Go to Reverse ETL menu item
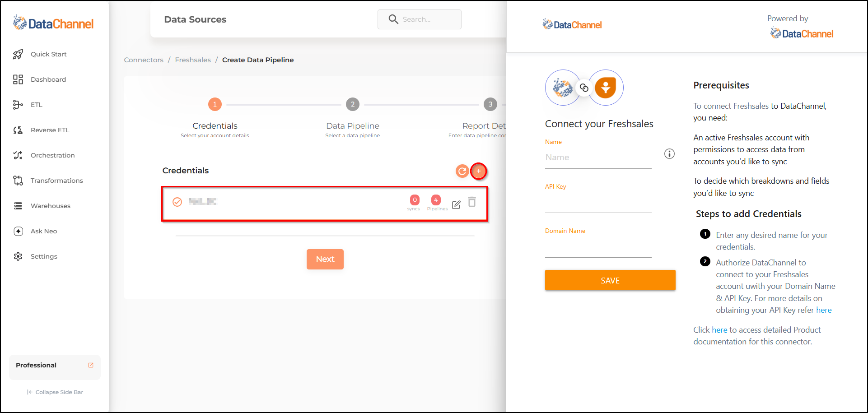This screenshot has height=413, width=868. tap(50, 130)
